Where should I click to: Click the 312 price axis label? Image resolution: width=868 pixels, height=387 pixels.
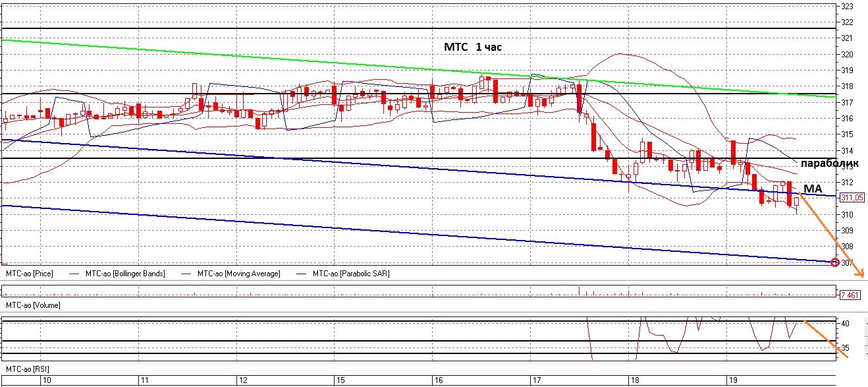coord(848,183)
